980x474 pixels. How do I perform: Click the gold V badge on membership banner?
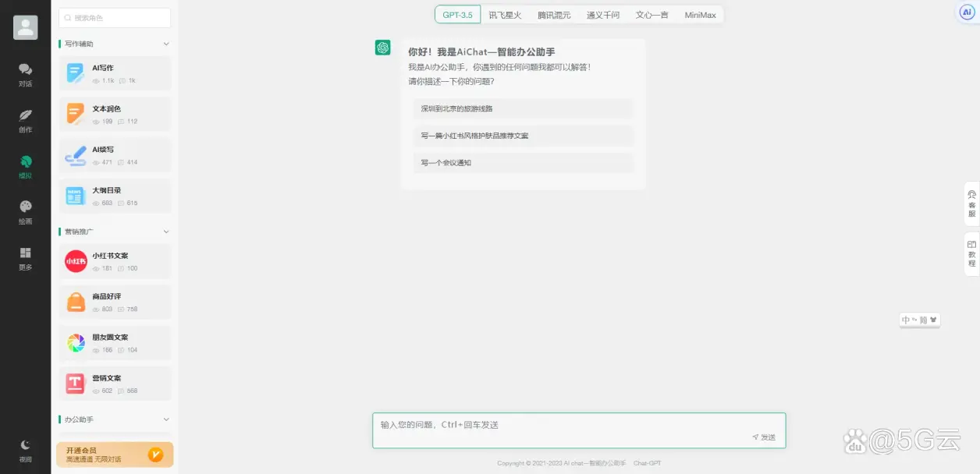click(155, 455)
